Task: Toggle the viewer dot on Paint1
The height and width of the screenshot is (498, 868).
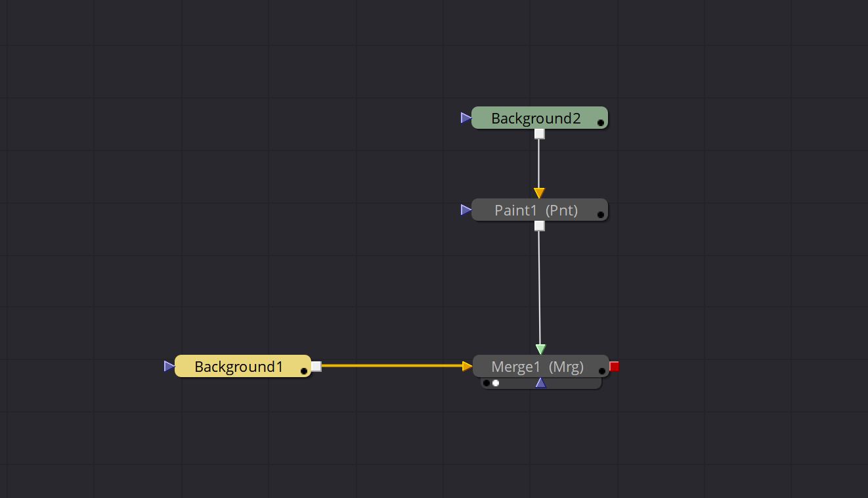Action: pyautogui.click(x=600, y=215)
